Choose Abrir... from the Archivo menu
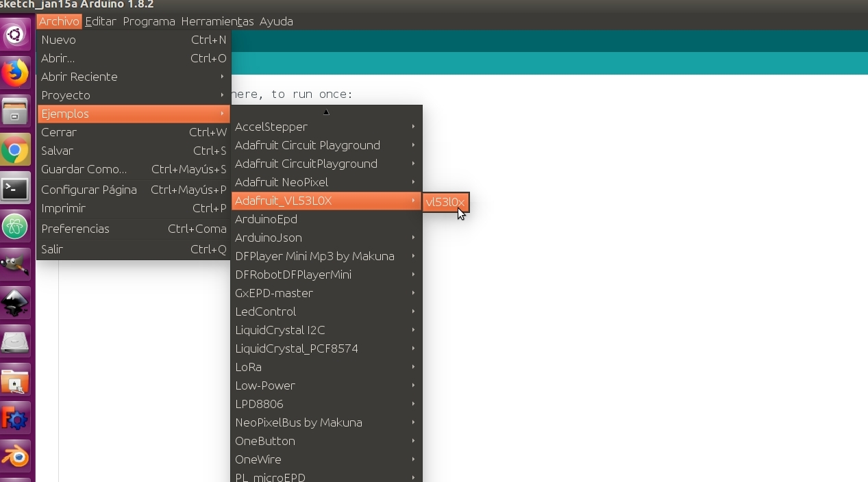This screenshot has width=868, height=482. pos(134,58)
